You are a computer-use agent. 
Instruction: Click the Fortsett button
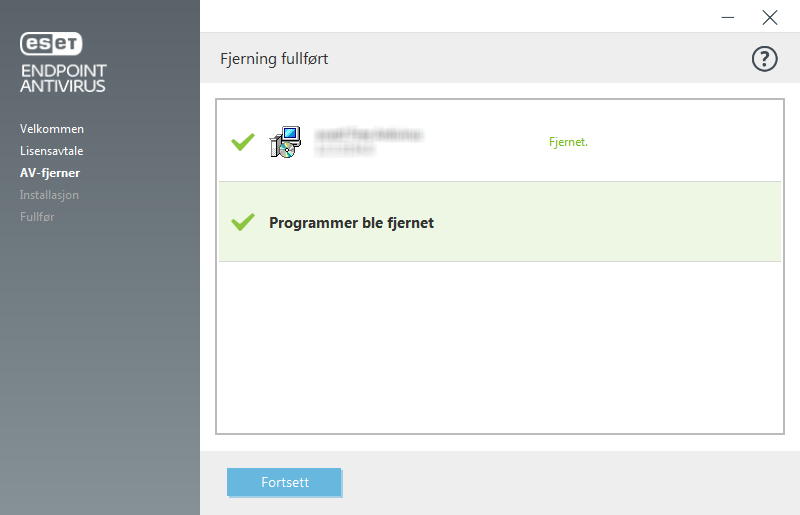pyautogui.click(x=284, y=482)
